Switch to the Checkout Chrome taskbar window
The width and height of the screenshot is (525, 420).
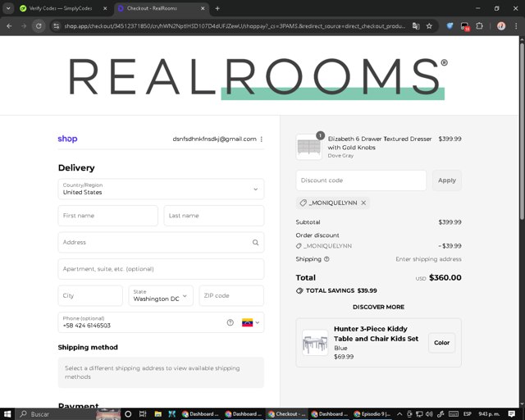pyautogui.click(x=286, y=414)
